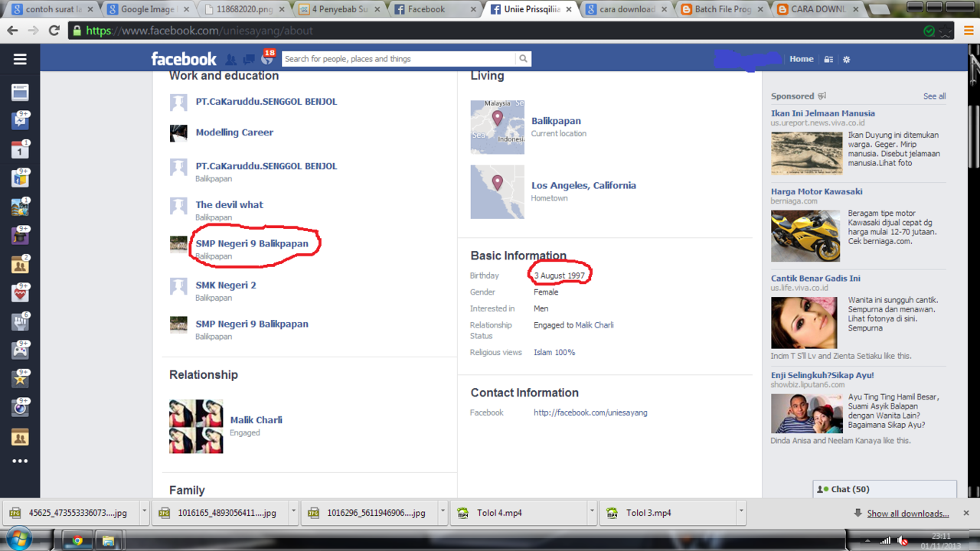Viewport: 980px width, 551px height.
Task: Open Malik Charli relationship photo thumbnail
Action: pyautogui.click(x=196, y=426)
